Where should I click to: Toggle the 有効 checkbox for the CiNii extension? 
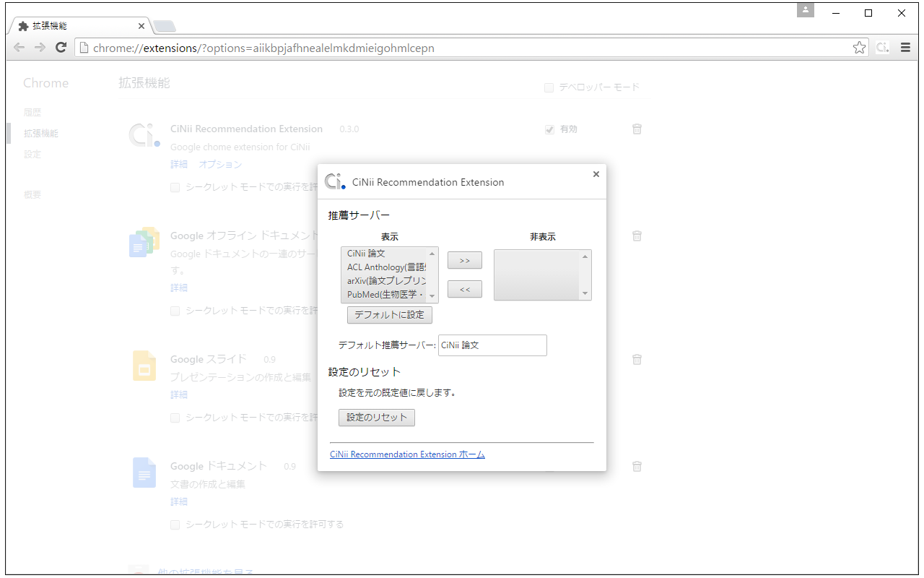[x=549, y=129]
